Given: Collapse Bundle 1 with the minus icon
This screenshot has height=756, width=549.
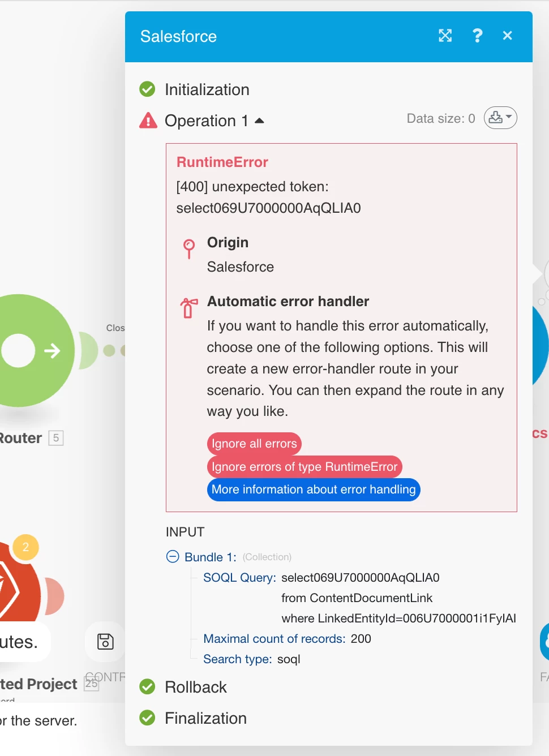Looking at the screenshot, I should click(x=173, y=557).
